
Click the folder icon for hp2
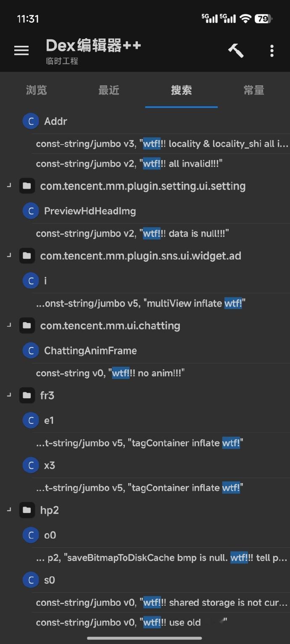click(x=27, y=510)
